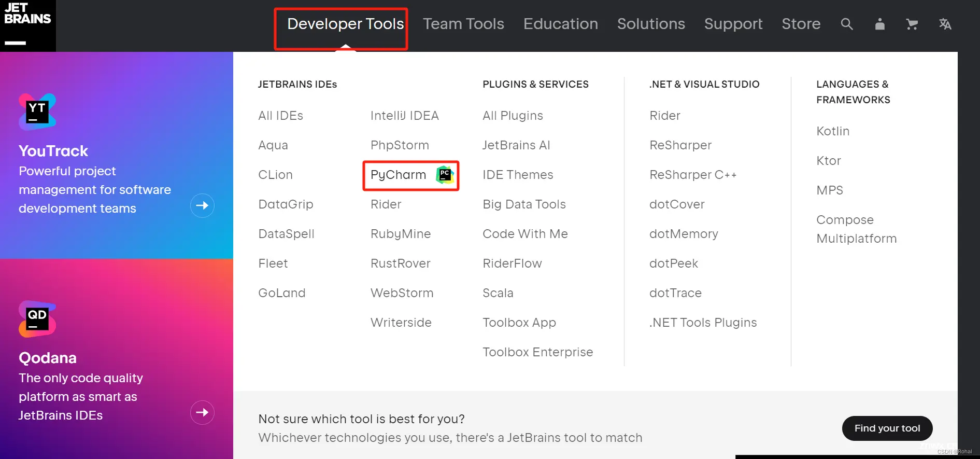980x459 pixels.
Task: Click the arrow button on Qodana card
Action: click(x=202, y=412)
